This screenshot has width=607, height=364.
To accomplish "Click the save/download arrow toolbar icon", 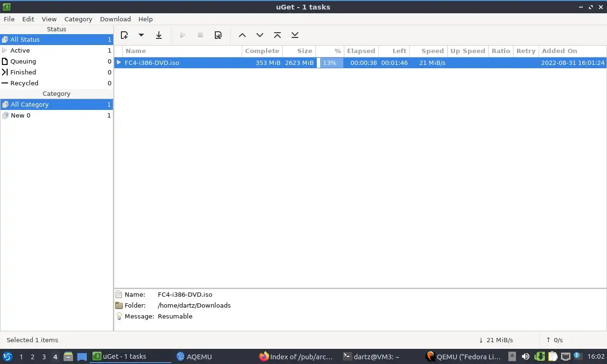I will [159, 35].
